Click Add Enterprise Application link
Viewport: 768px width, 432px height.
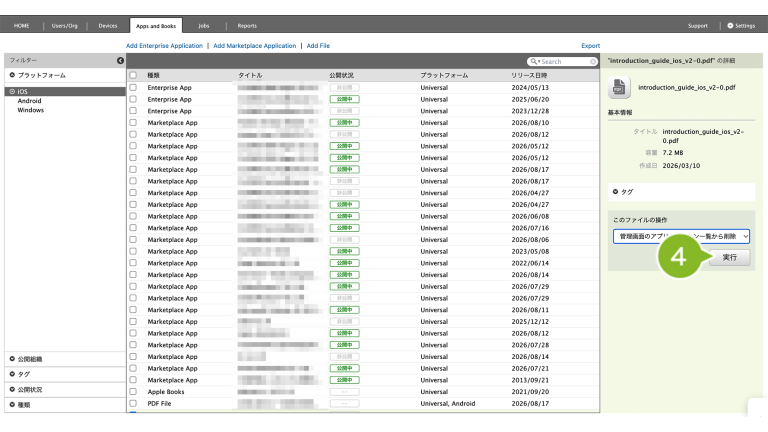(164, 46)
